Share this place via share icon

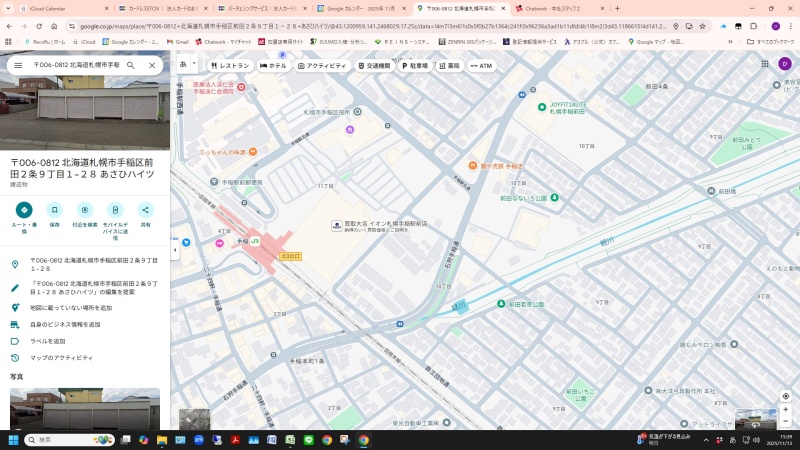pos(145,210)
